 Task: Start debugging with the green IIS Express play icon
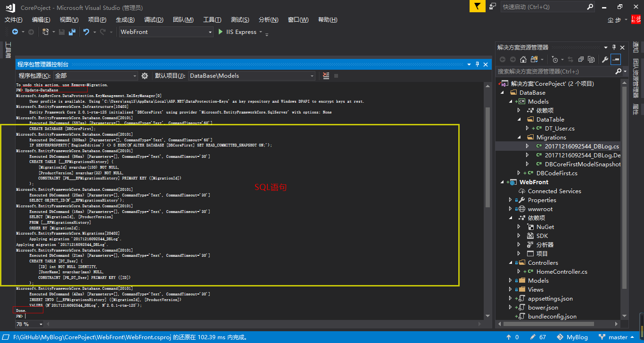(x=220, y=32)
